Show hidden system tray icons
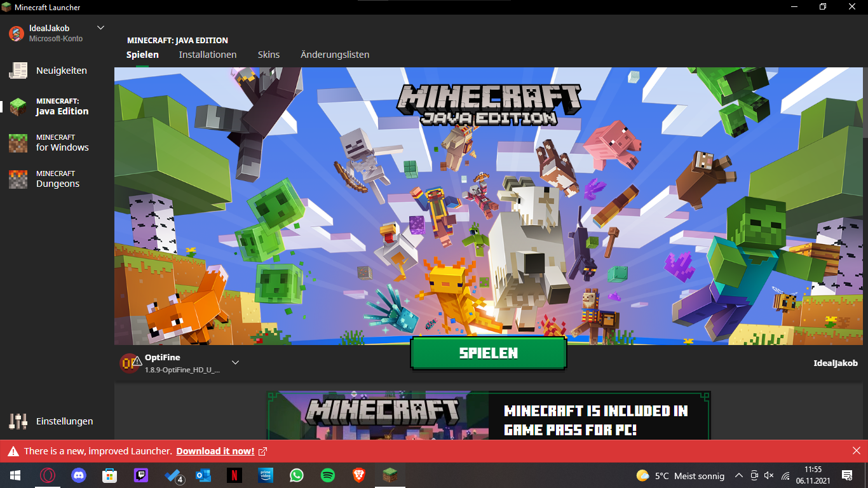Viewport: 868px width, 488px height. tap(739, 475)
